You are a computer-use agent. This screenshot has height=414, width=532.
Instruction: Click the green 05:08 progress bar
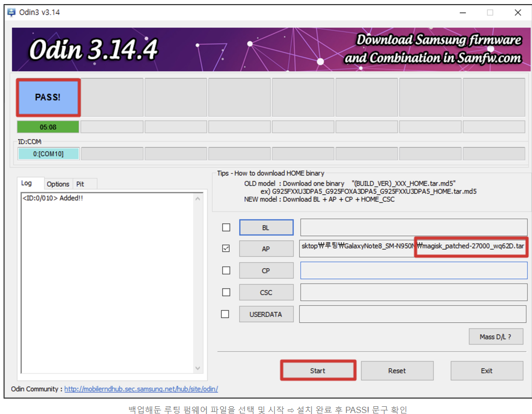tap(48, 127)
